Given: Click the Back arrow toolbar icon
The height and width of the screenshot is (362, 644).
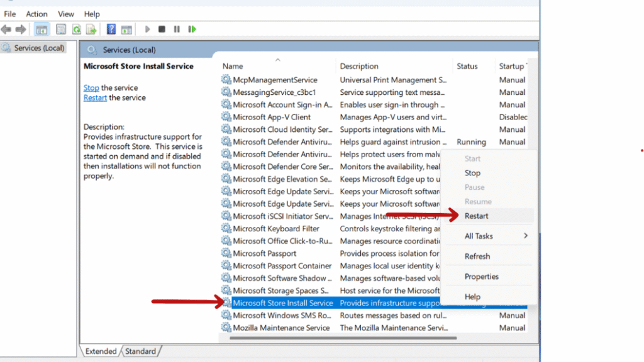Looking at the screenshot, I should [x=6, y=30].
